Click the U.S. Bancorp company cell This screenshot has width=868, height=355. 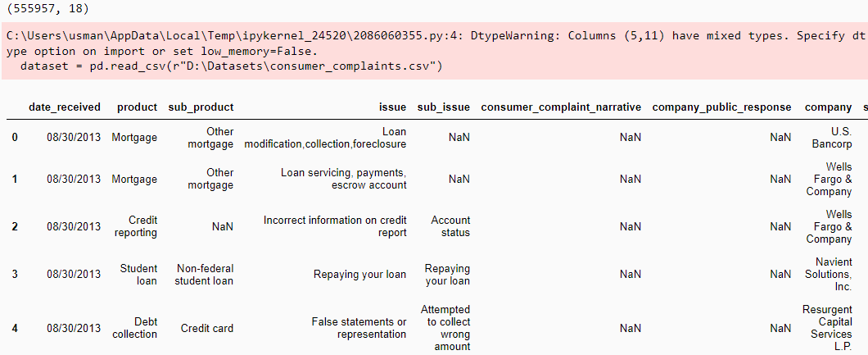pos(830,138)
